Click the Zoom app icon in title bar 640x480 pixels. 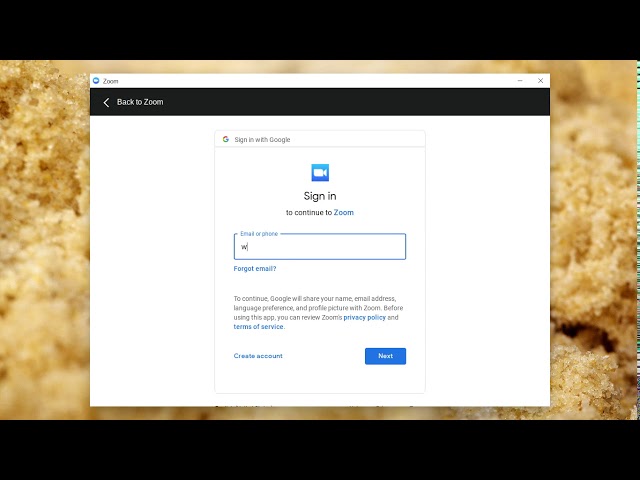coord(96,81)
